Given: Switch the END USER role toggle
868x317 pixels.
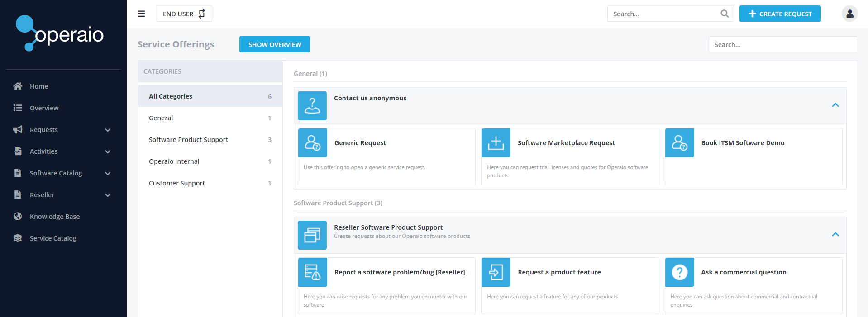Looking at the screenshot, I should coord(184,14).
